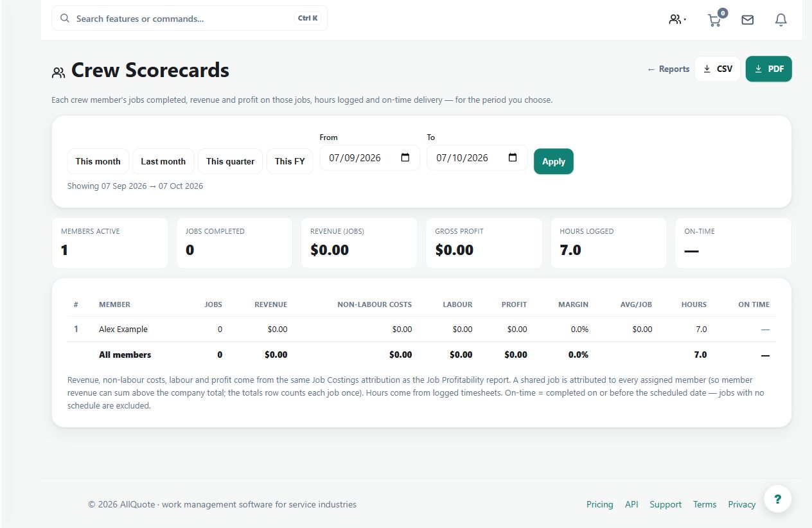Click the 0.0% margin for Alex Example

[579, 329]
